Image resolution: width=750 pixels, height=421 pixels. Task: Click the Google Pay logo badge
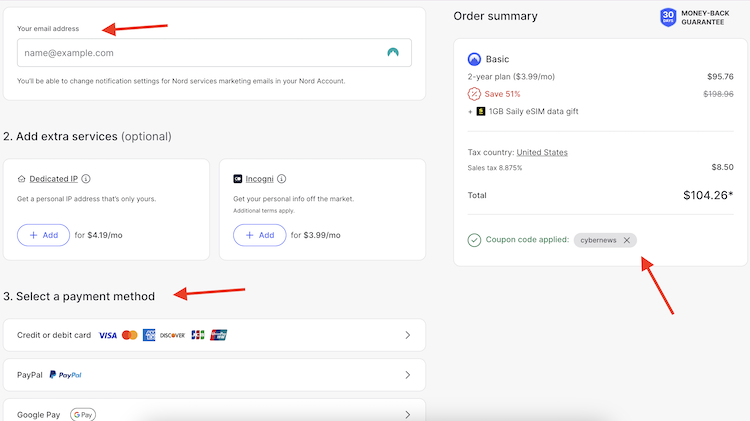83,415
